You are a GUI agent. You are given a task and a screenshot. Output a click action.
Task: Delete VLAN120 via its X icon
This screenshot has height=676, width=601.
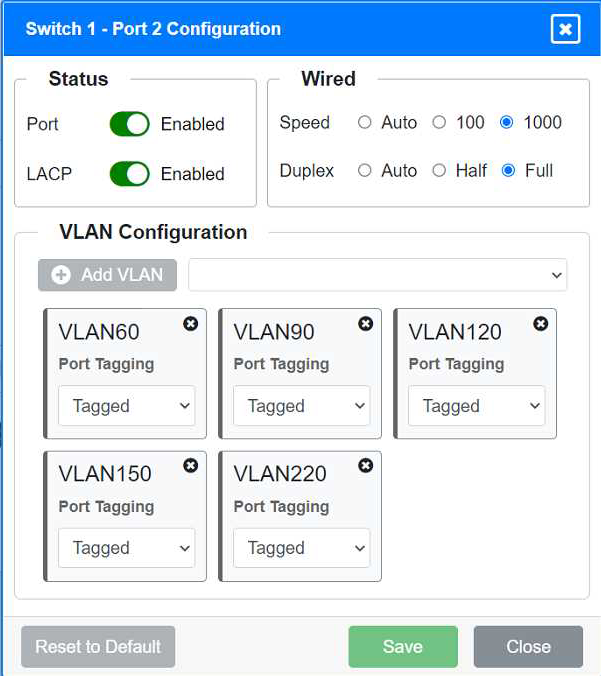point(540,324)
